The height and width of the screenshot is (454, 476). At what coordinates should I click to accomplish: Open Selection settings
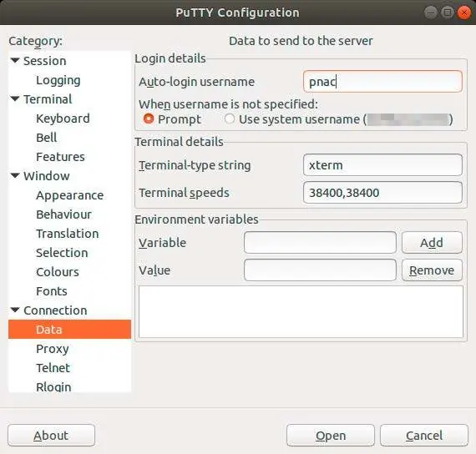point(62,253)
